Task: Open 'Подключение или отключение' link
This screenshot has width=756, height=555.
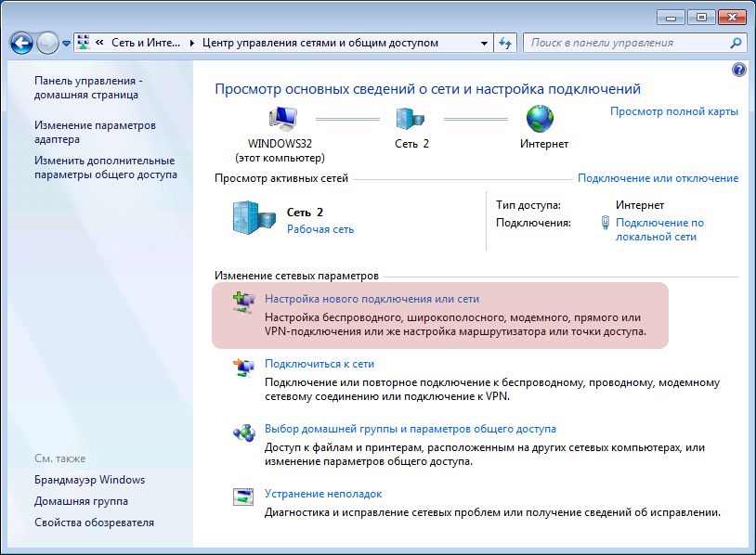Action: 658,178
